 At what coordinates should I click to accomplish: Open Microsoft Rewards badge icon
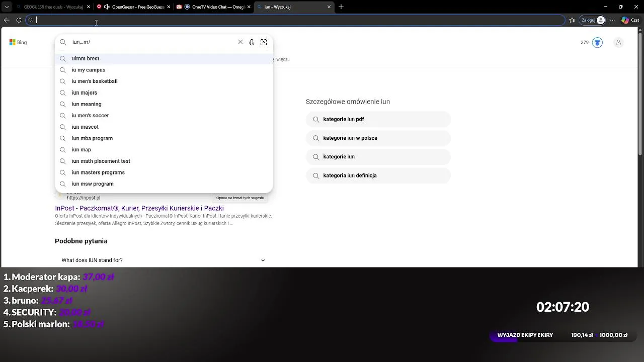[x=597, y=43]
